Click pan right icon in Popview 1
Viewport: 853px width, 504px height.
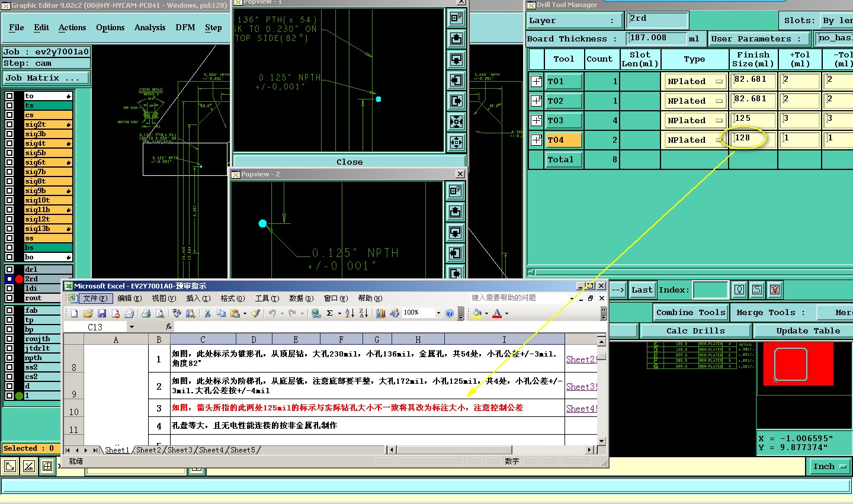click(x=456, y=101)
